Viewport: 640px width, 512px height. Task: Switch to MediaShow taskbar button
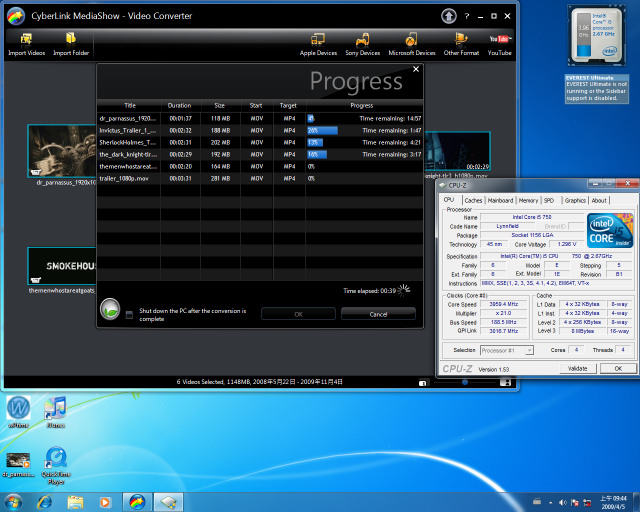[138, 502]
